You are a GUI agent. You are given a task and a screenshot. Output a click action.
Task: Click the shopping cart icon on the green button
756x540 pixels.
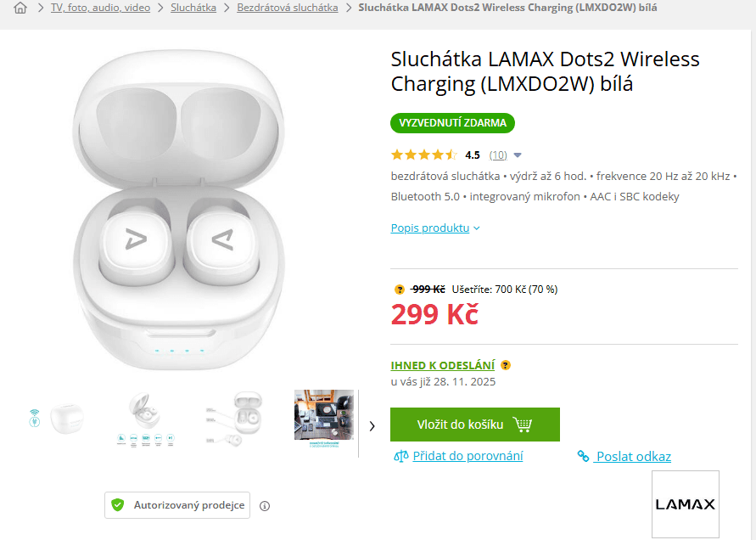pyautogui.click(x=526, y=424)
